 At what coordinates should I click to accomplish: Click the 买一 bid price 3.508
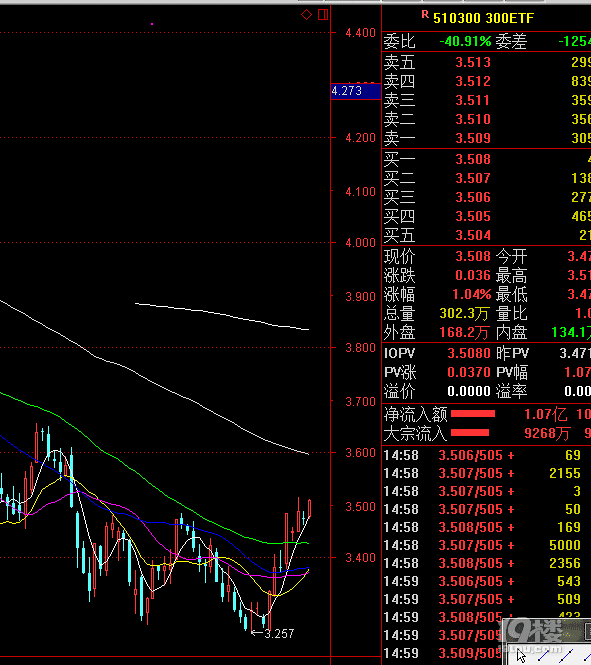pos(473,159)
